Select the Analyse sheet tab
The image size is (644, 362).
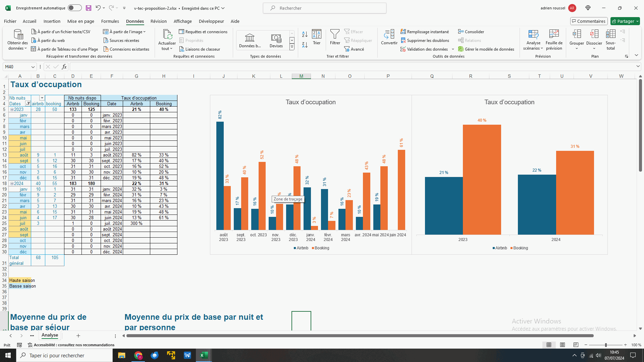[x=50, y=335]
